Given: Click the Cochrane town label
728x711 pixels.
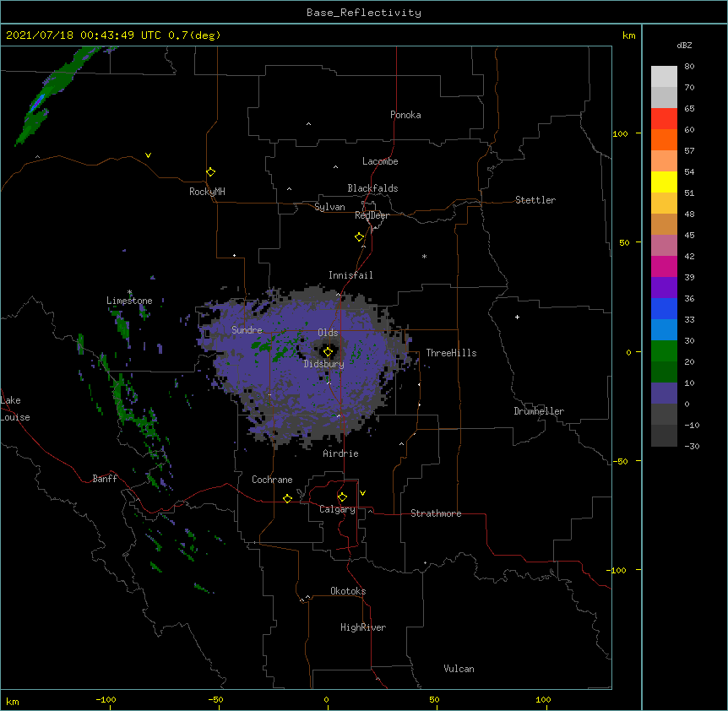Looking at the screenshot, I should click(x=272, y=480).
